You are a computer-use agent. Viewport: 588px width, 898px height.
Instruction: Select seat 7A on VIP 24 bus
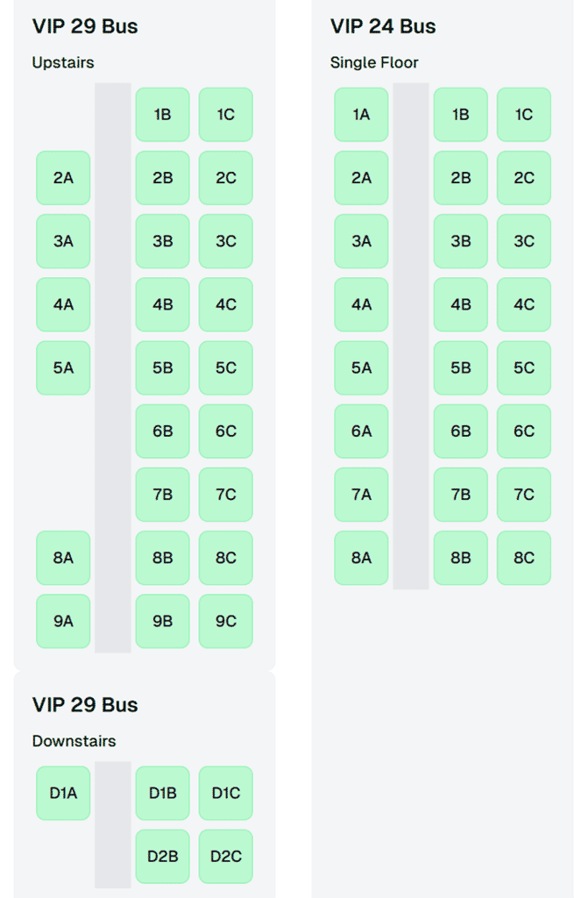pos(361,494)
